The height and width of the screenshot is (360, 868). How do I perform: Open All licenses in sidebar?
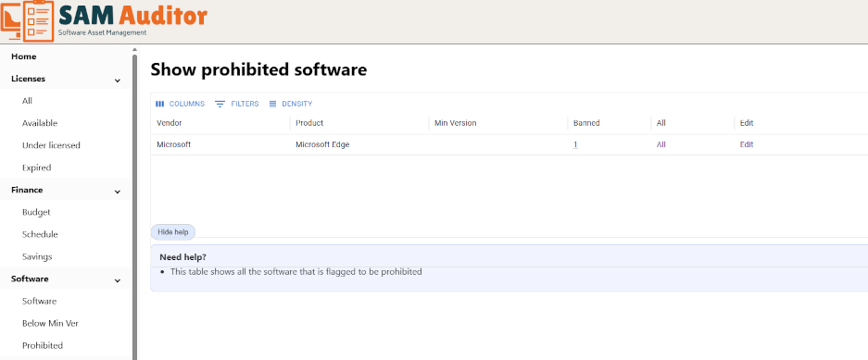[x=27, y=101]
